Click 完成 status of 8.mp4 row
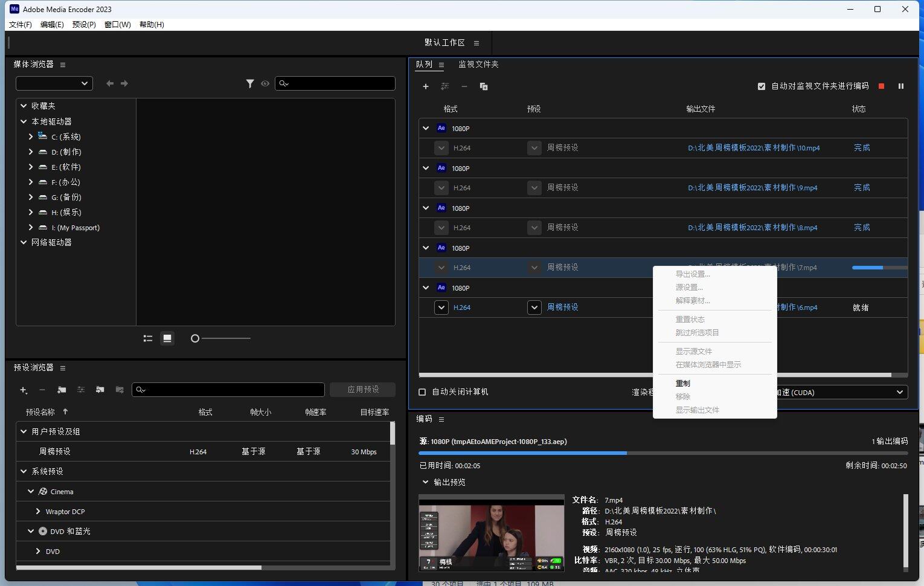 tap(862, 228)
